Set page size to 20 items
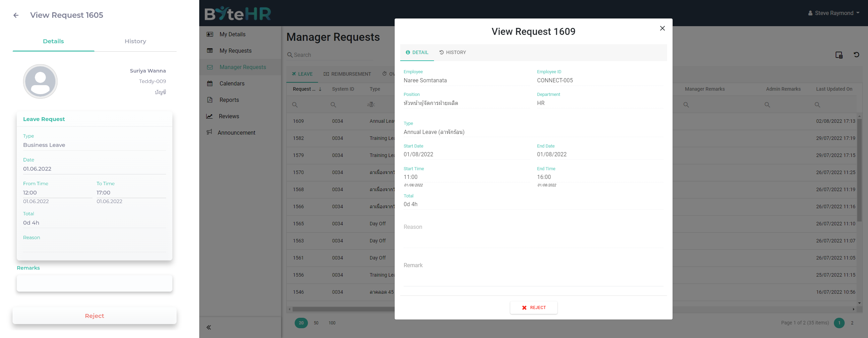Viewport: 868px width, 338px height. pyautogui.click(x=301, y=323)
